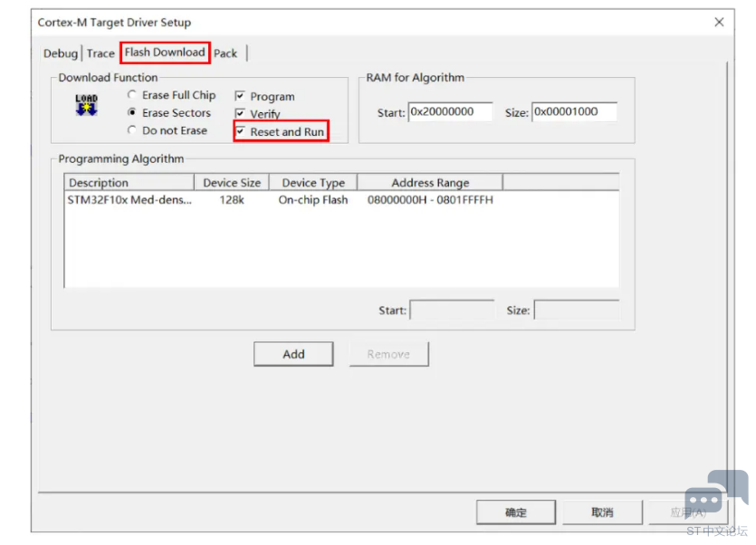The width and height of the screenshot is (756, 545).
Task: Switch to the Pack tab
Action: coord(225,53)
